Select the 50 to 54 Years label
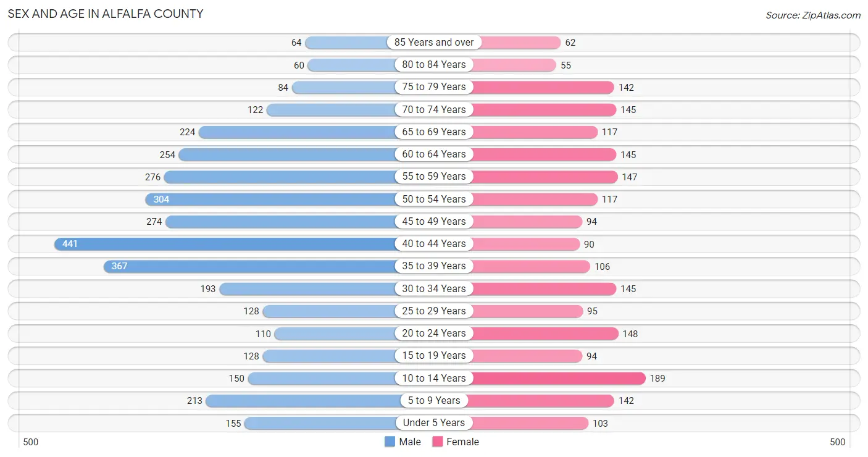This screenshot has height=457, width=868. point(434,199)
